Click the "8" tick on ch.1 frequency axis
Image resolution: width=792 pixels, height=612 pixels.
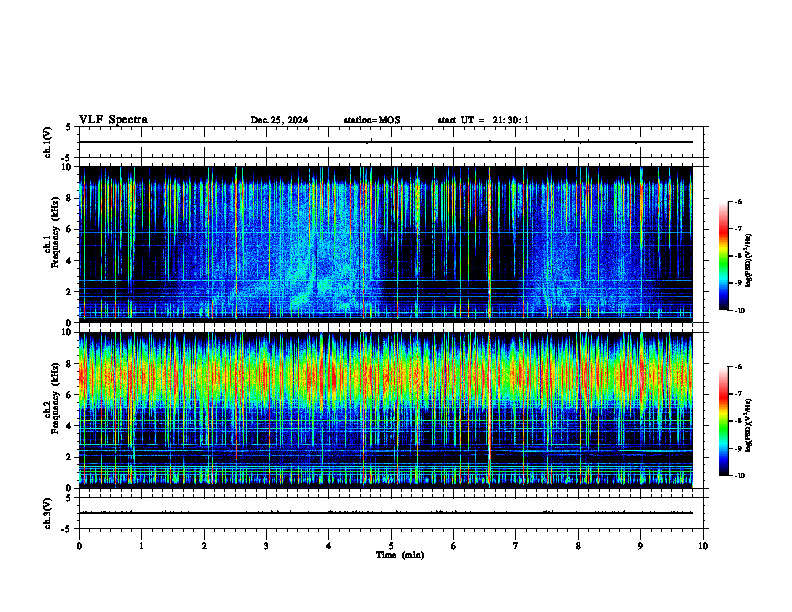tap(70, 198)
